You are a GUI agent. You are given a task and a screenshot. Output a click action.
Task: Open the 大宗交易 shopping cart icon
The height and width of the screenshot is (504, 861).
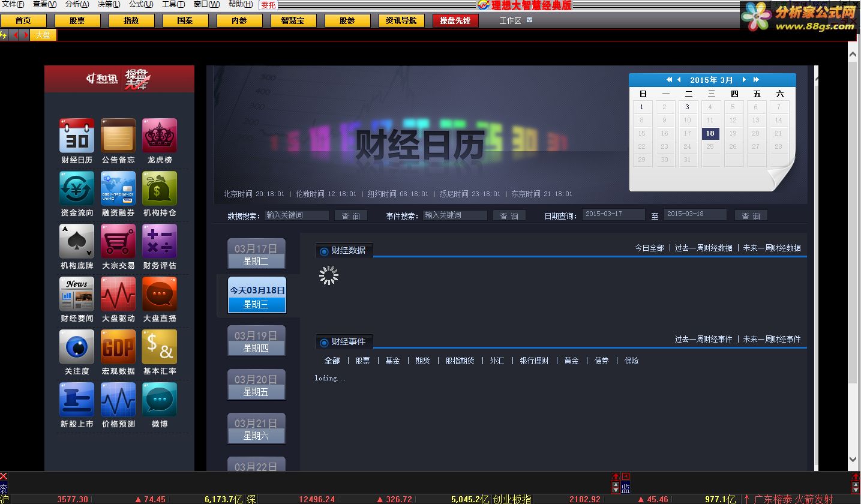[x=118, y=241]
